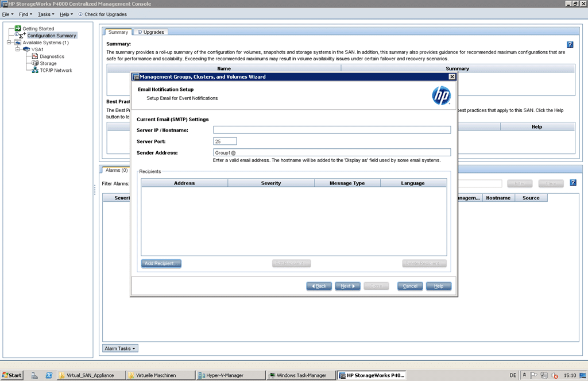Sort recipients by Address column
The width and height of the screenshot is (588, 381).
pyautogui.click(x=184, y=183)
